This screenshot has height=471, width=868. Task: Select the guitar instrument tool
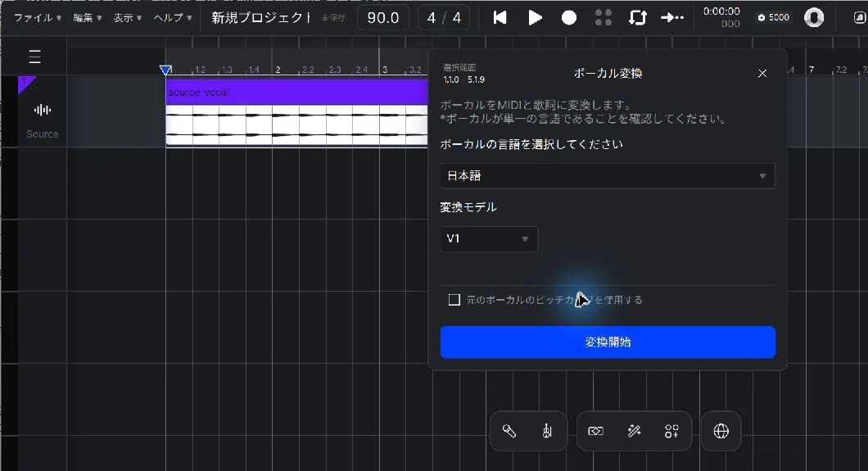click(547, 431)
